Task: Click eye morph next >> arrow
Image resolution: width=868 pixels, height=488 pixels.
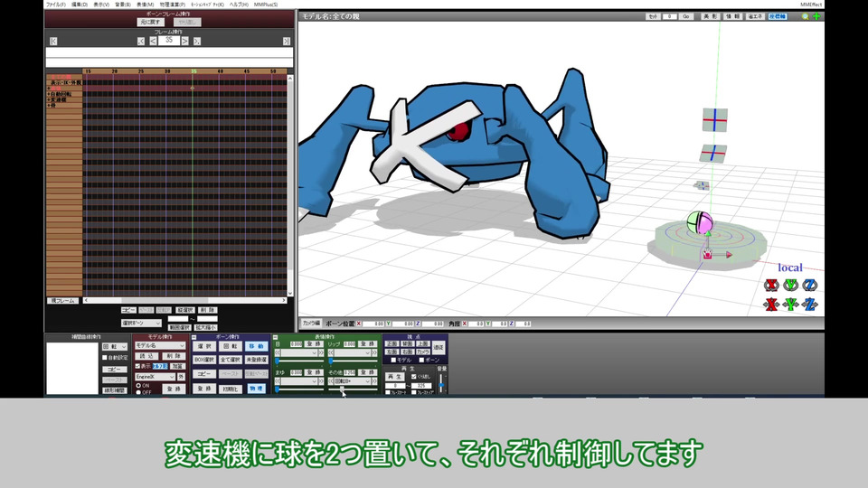Action: [320, 352]
